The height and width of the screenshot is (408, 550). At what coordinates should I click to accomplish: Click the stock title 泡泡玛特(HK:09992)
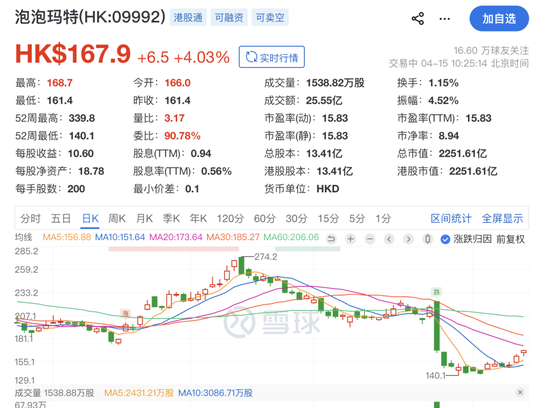pos(90,17)
